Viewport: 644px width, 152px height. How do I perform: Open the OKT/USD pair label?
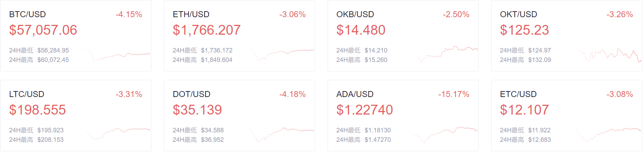[518, 14]
